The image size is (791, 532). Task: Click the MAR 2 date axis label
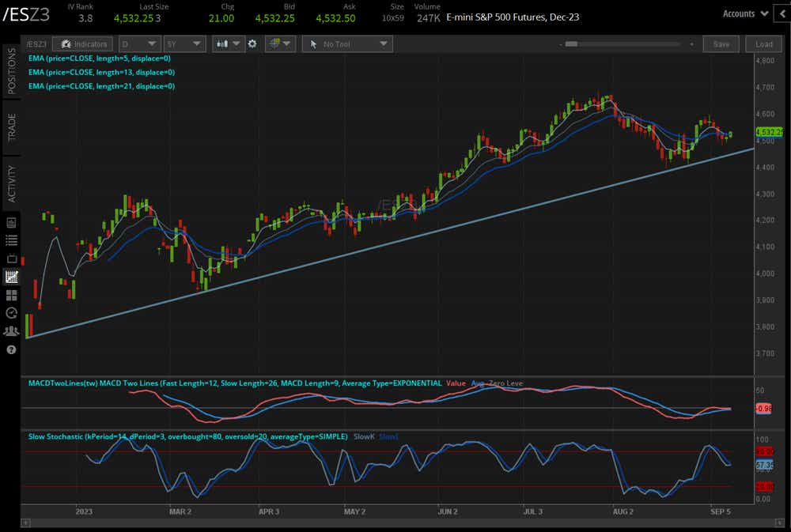[180, 511]
